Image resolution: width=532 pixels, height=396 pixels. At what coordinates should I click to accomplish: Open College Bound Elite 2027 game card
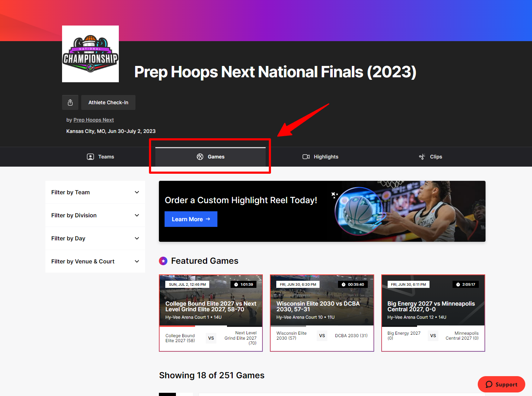[211, 313]
